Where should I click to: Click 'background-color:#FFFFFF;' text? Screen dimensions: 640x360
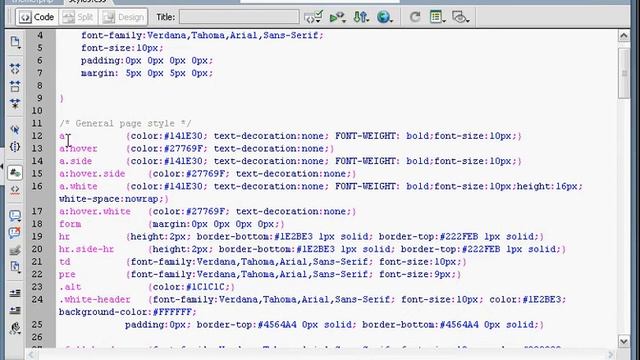pyautogui.click(x=128, y=312)
